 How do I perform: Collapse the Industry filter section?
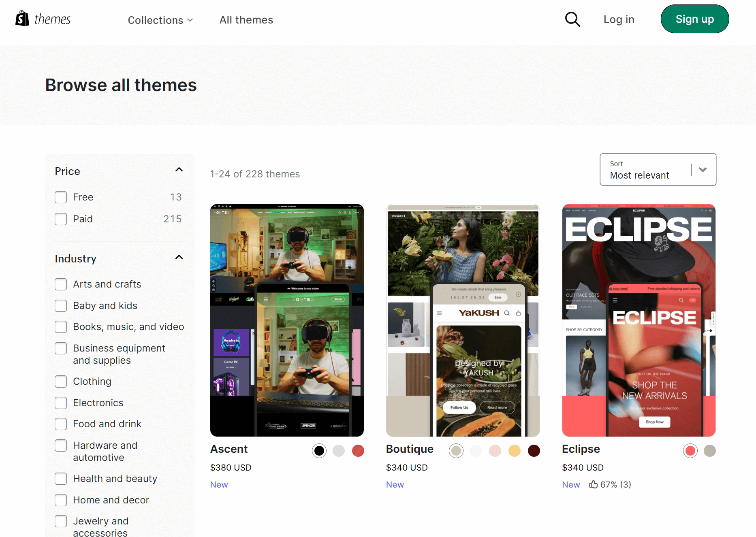pyautogui.click(x=179, y=257)
